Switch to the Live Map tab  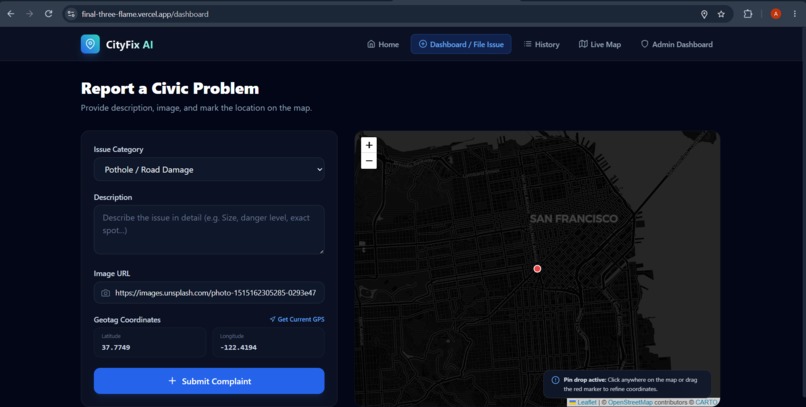point(600,44)
